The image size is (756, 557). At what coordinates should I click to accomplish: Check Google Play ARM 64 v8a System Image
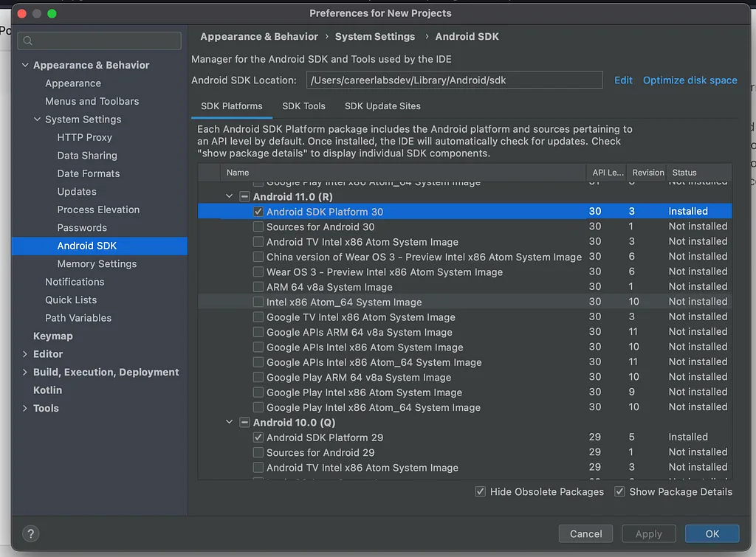(x=258, y=377)
